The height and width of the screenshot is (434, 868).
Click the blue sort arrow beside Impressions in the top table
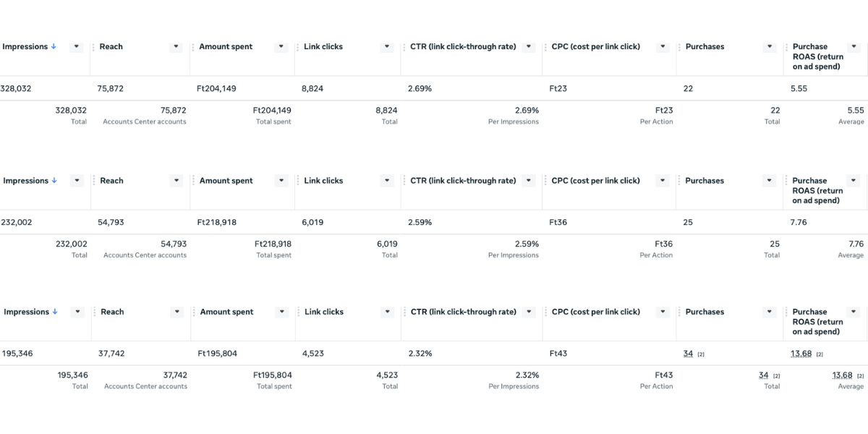click(x=54, y=46)
